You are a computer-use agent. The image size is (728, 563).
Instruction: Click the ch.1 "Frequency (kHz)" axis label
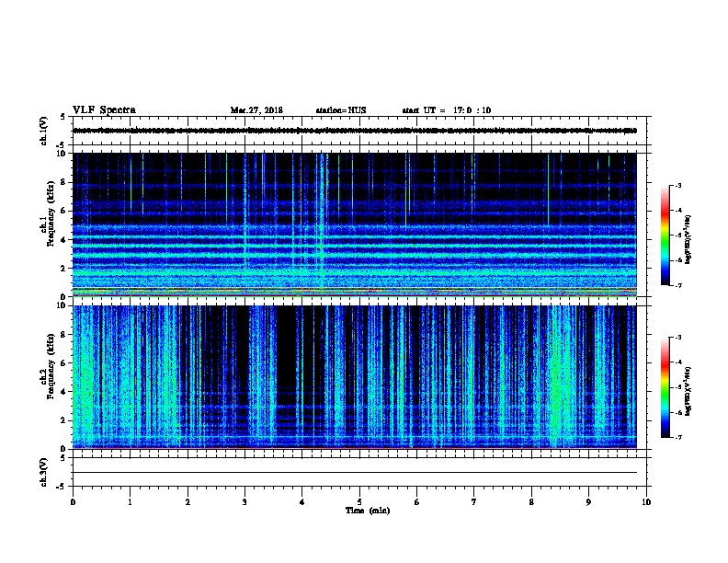pos(51,214)
